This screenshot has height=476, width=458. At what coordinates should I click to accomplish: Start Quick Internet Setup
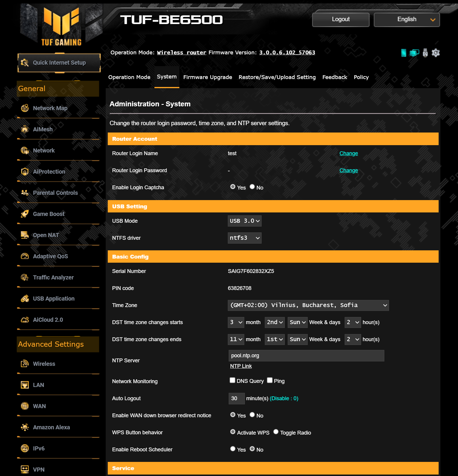(59, 63)
